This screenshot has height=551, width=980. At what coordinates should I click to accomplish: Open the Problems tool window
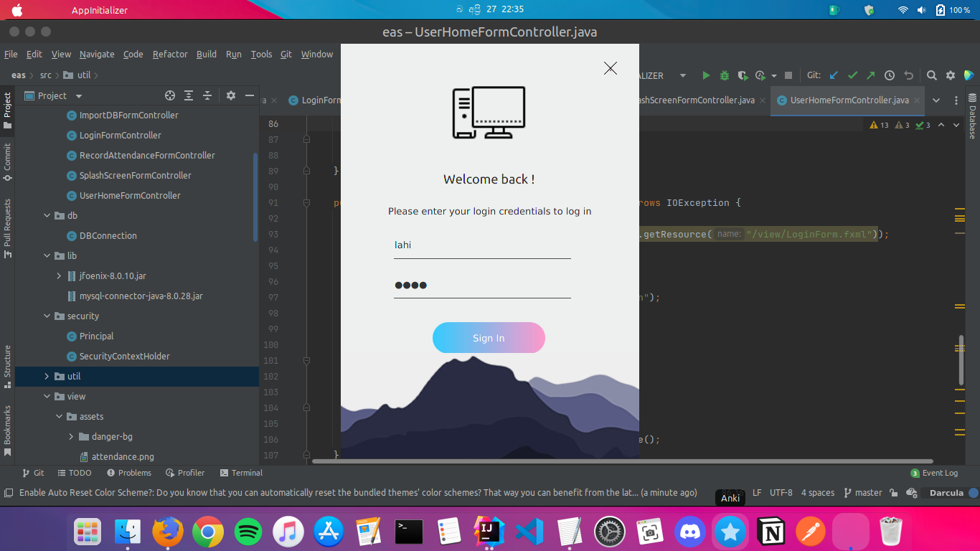pyautogui.click(x=129, y=473)
